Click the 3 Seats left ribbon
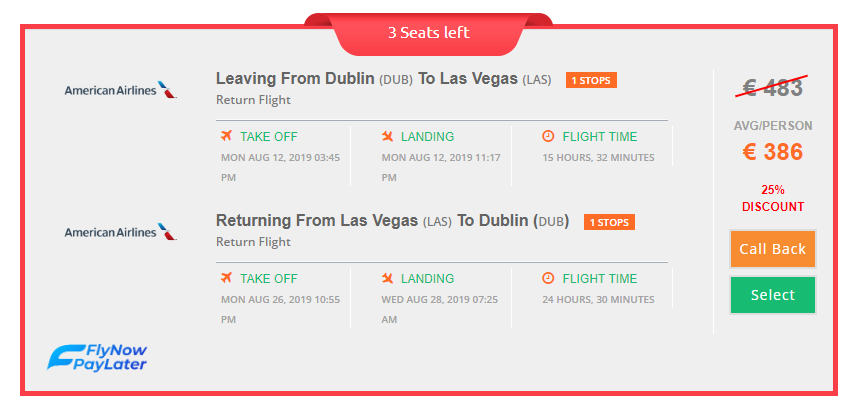Image resolution: width=858 pixels, height=413 pixels. coord(428,33)
